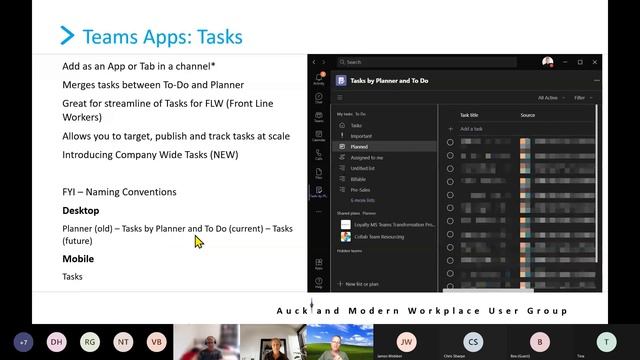This screenshot has width=640, height=360.
Task: Open the Collab Team Resourcing plan icon
Action: tap(346, 237)
